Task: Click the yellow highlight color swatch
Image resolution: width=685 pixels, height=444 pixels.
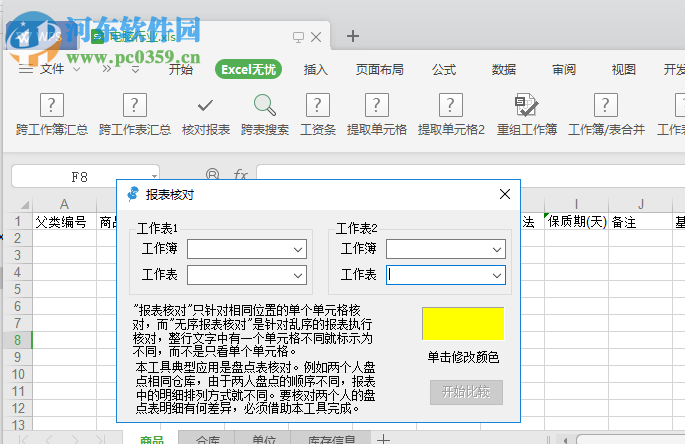Action: click(463, 323)
